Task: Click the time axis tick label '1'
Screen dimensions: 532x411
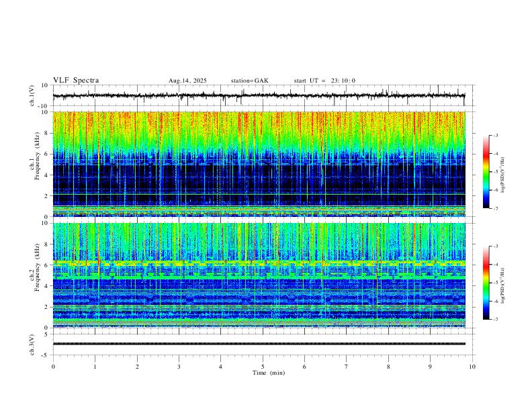Action: [x=95, y=367]
